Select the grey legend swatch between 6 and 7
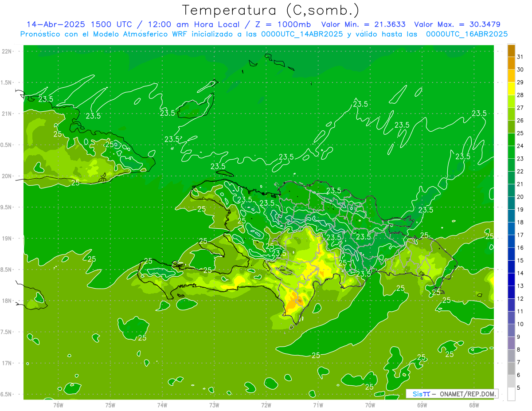This screenshot has width=532, height=411. [511, 368]
